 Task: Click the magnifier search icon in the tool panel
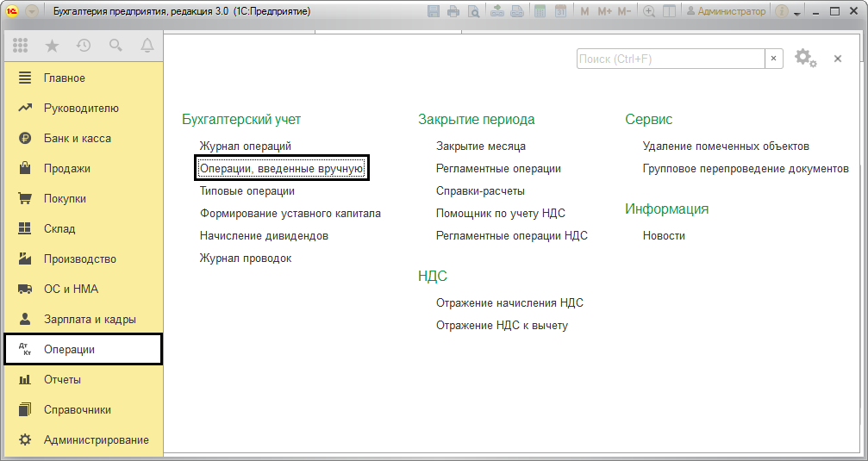pyautogui.click(x=116, y=46)
